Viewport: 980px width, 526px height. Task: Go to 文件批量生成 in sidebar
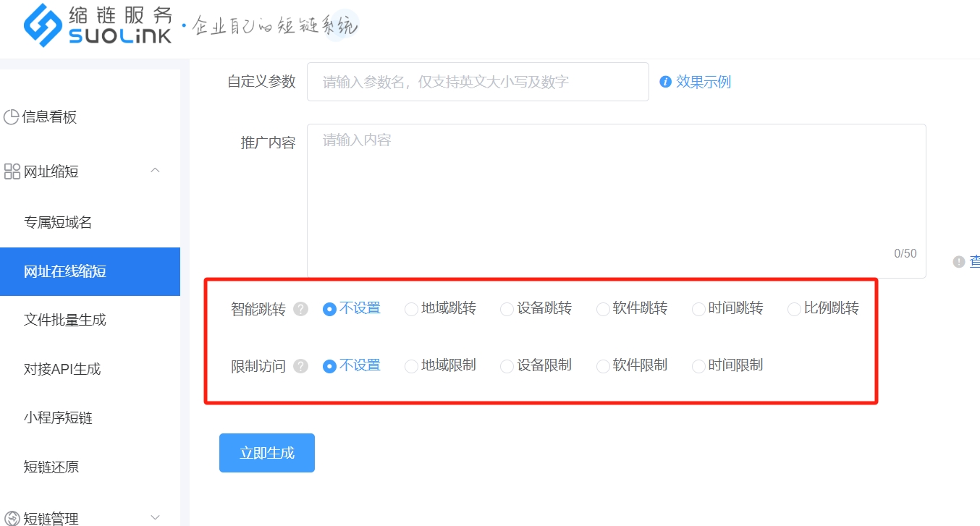(65, 320)
